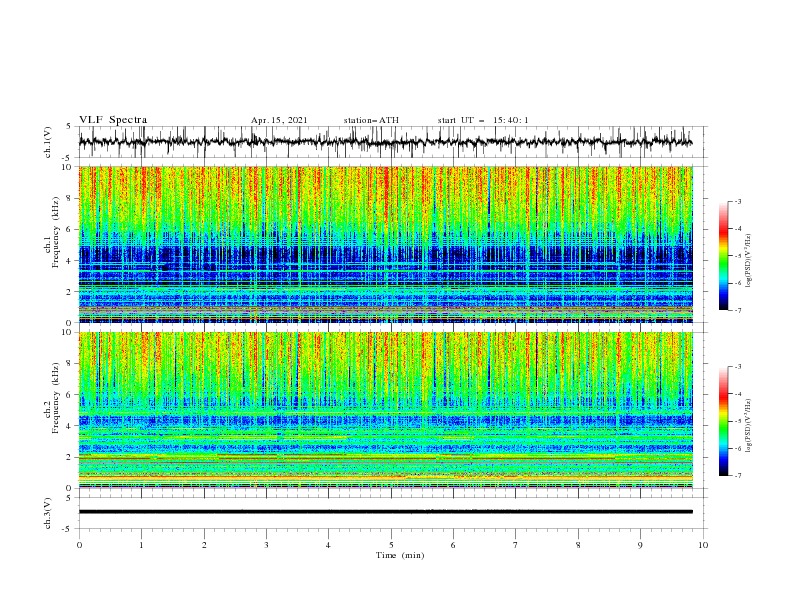Image resolution: width=792 pixels, height=612 pixels.
Task: Click the ch.2 colorbar "log(PSD)(V²/Hz)" label
Action: 748,425
